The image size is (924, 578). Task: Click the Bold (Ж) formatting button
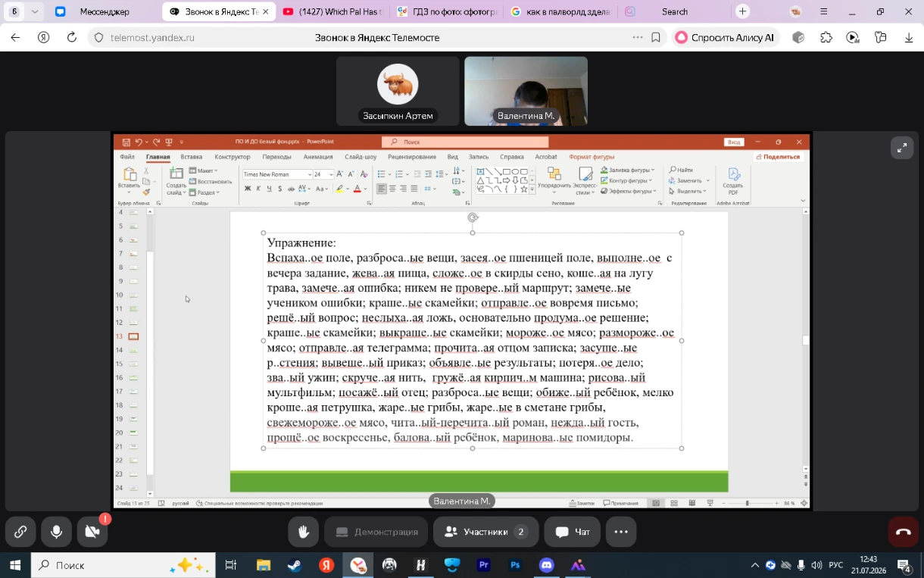pyautogui.click(x=247, y=189)
